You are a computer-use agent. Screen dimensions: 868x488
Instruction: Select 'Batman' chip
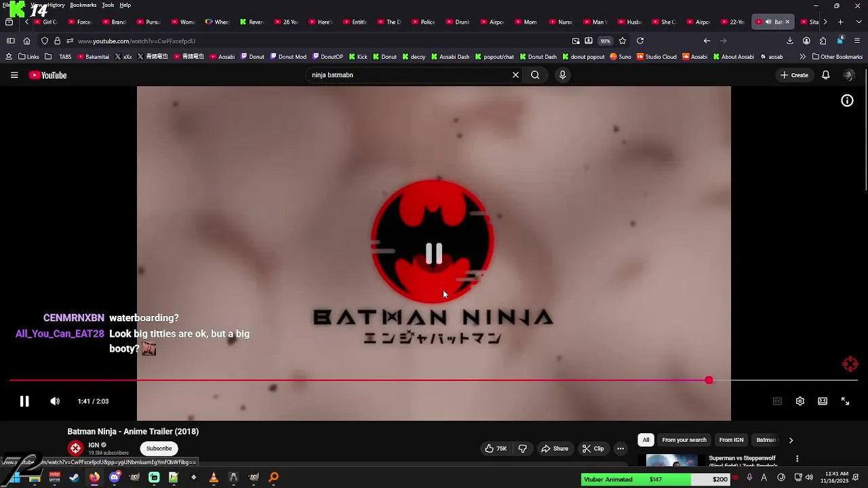tap(766, 440)
